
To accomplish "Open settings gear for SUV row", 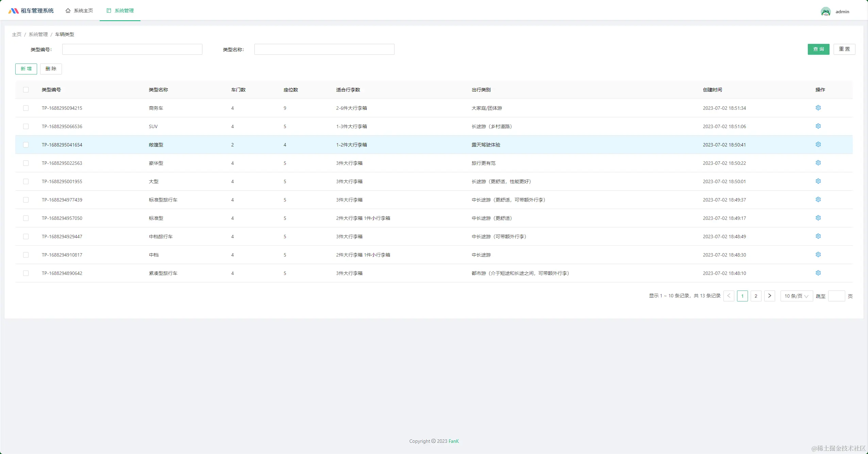I will click(818, 126).
